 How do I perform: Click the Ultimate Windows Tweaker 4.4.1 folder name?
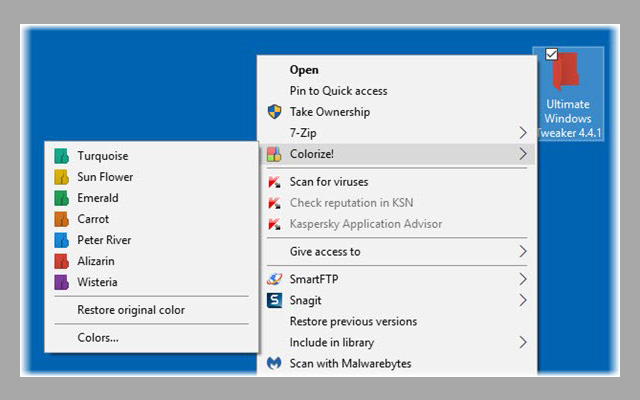pyautogui.click(x=568, y=118)
